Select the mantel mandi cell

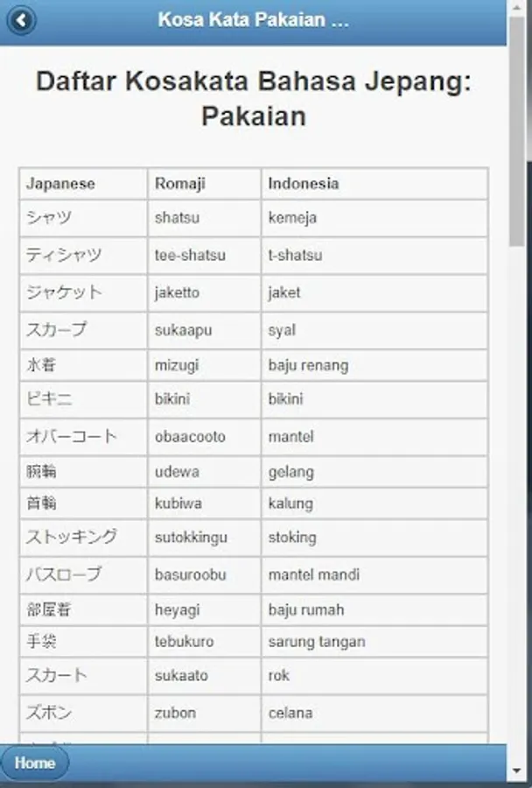point(313,575)
